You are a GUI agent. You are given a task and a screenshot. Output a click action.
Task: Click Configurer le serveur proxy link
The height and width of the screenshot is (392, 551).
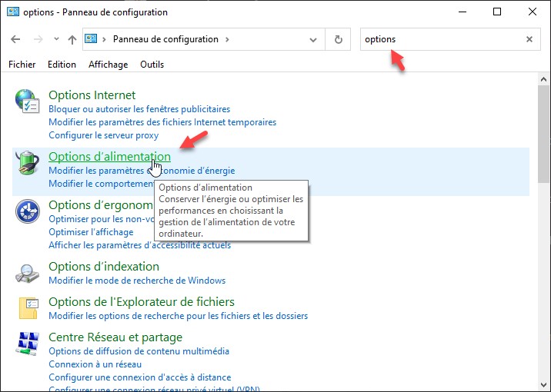coord(103,135)
